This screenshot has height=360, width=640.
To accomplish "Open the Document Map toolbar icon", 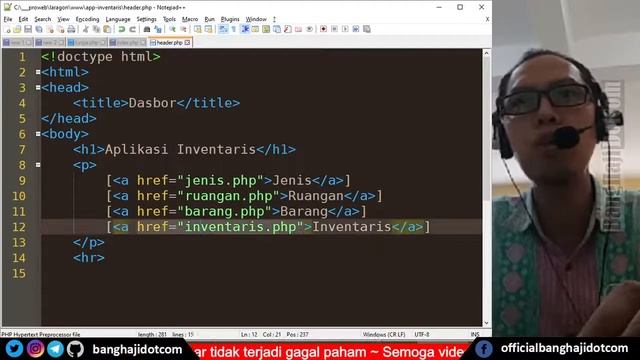I will 266,29.
